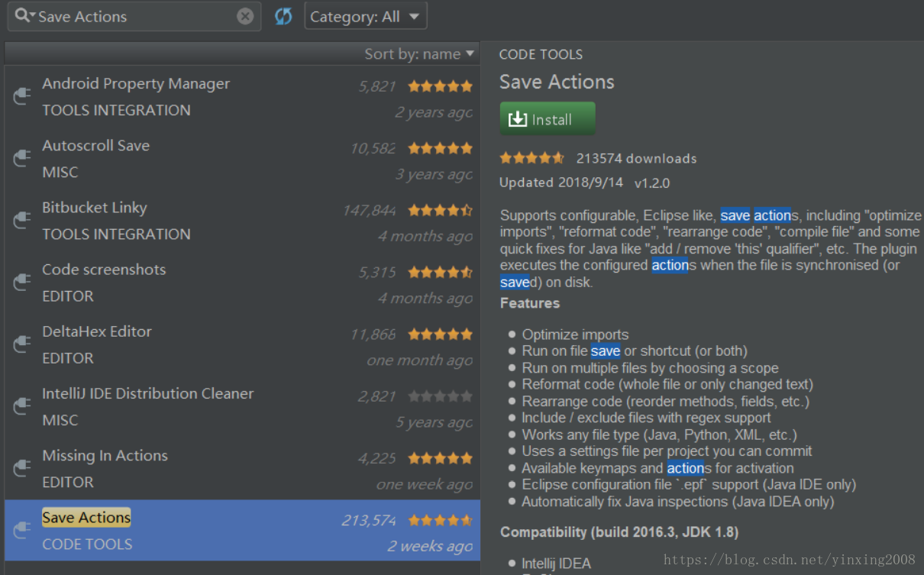
Task: Select Missing In Actions plugin icon
Action: [21, 467]
